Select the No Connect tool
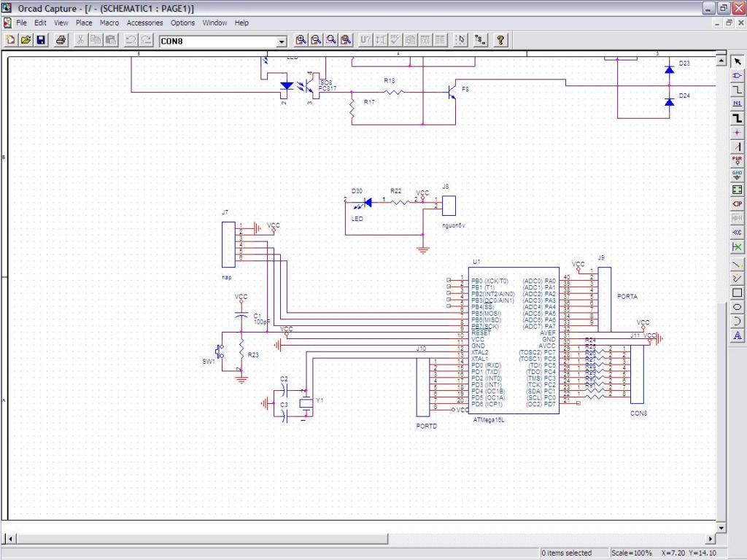This screenshot has height=560, width=747. (x=737, y=247)
